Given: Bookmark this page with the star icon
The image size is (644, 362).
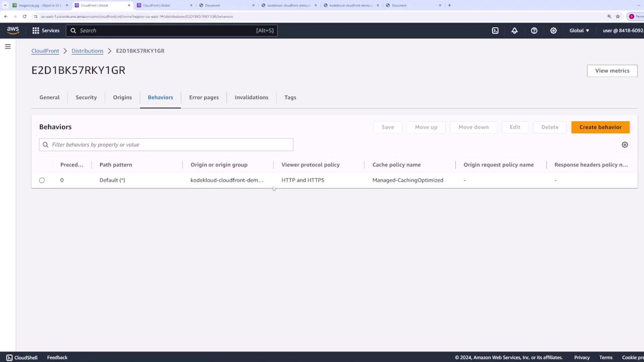Looking at the screenshot, I should (618, 16).
